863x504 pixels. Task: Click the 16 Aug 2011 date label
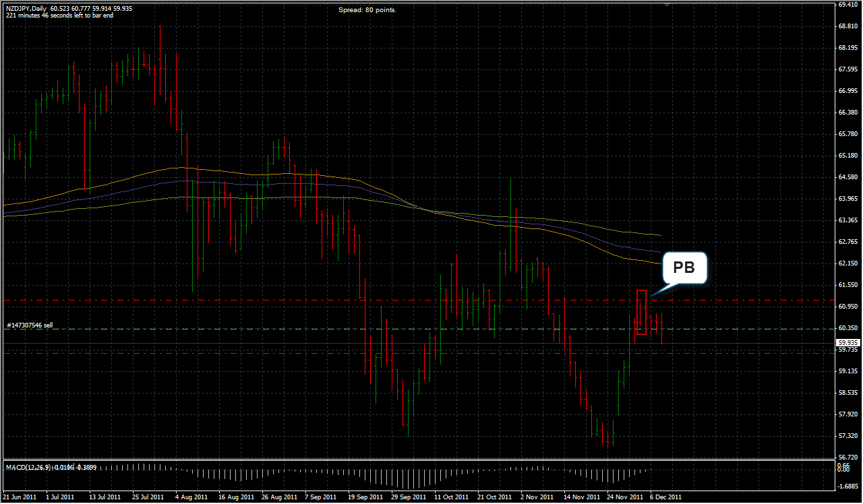(x=236, y=497)
